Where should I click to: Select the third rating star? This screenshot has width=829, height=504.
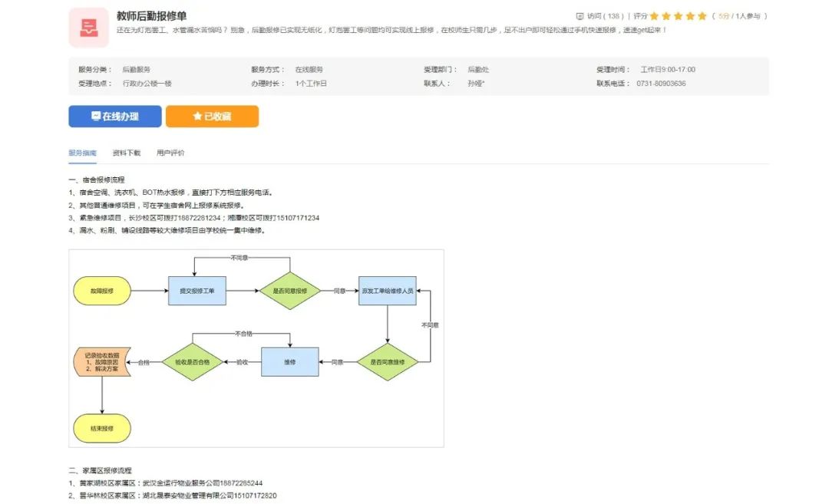point(678,16)
